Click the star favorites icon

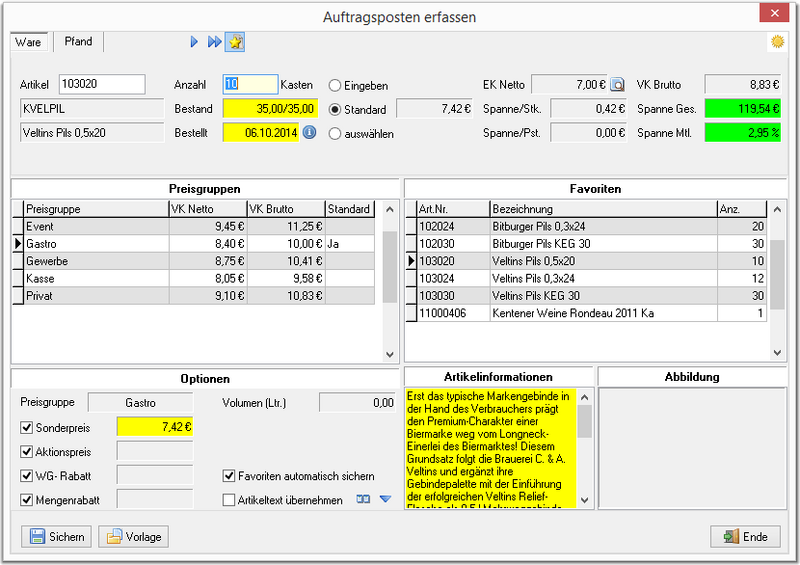[x=235, y=42]
